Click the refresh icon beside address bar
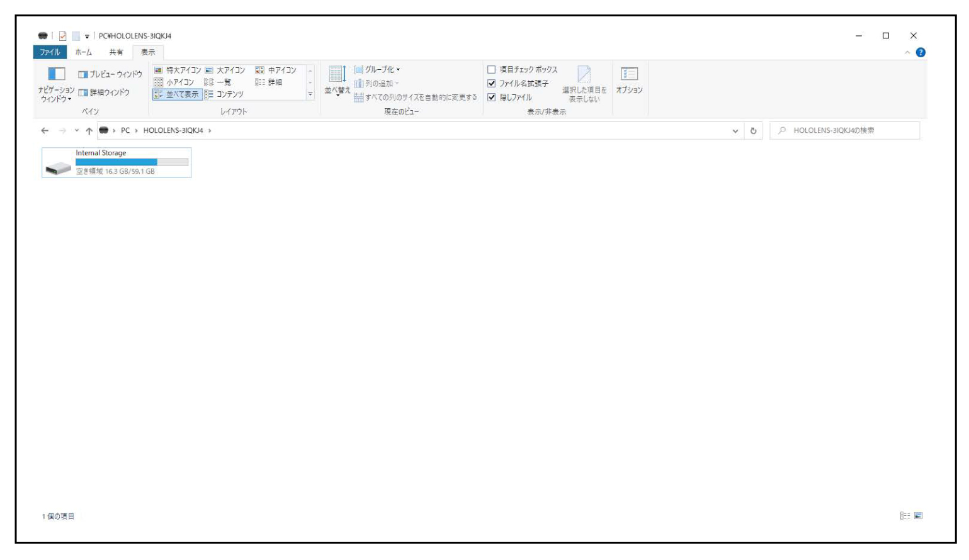Image resolution: width=969 pixels, height=560 pixels. tap(753, 131)
